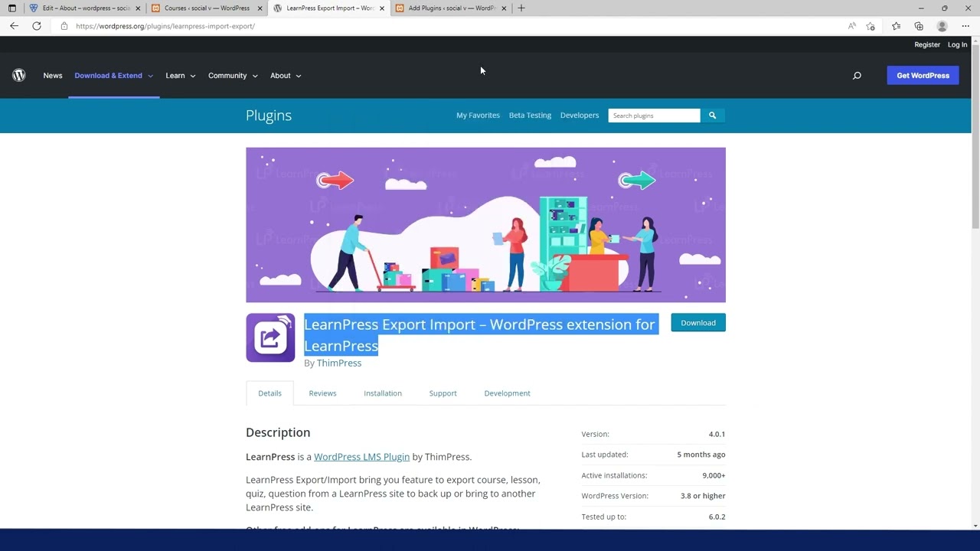The height and width of the screenshot is (551, 980).
Task: Open the Reviews tab
Action: coord(322,393)
